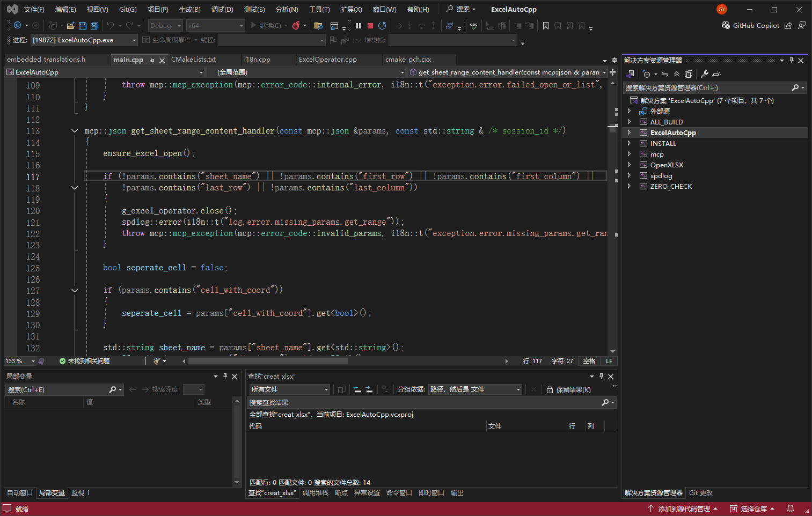This screenshot has height=516, width=812.
Task: Open GitHub Copilot
Action: (x=750, y=25)
